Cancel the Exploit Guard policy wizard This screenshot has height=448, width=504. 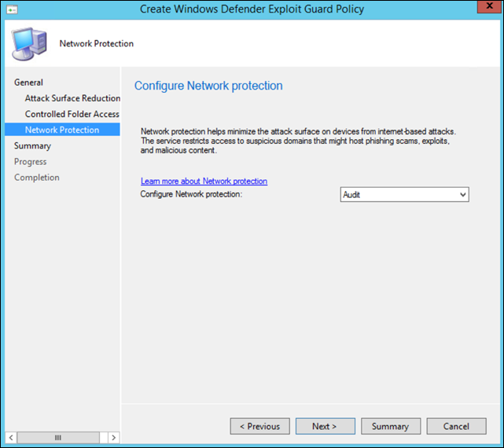456,426
